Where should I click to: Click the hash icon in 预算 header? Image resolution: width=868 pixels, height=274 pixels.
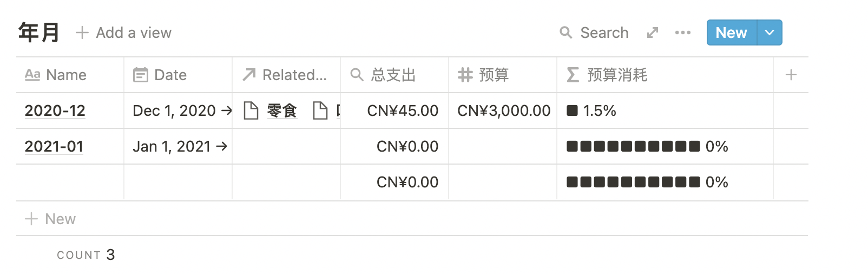(465, 75)
